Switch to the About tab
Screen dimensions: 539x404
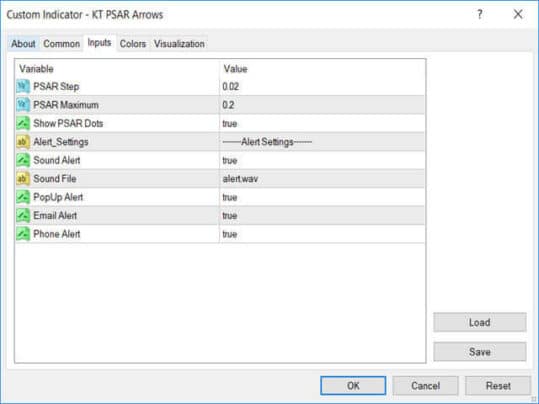click(23, 44)
